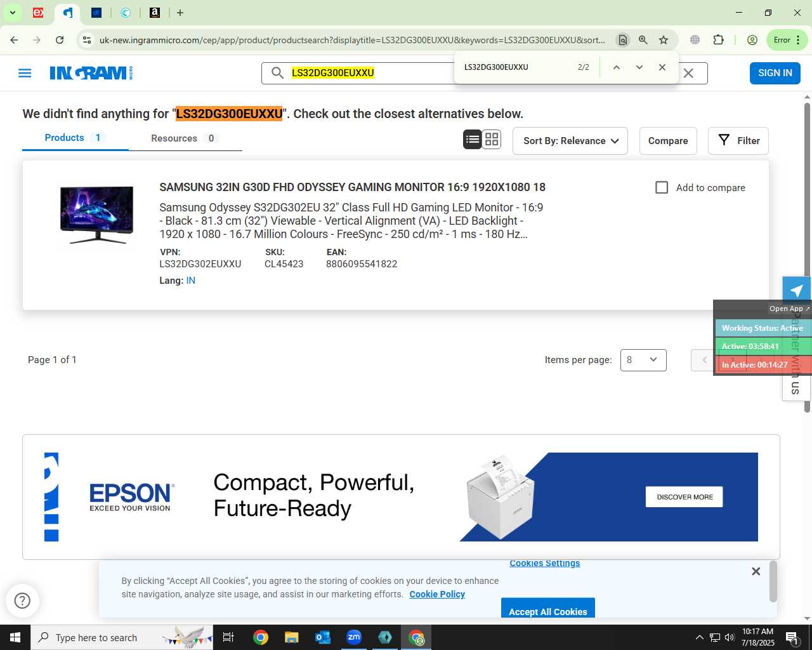Click the find-in-page text field
The width and height of the screenshot is (812, 650).
517,67
